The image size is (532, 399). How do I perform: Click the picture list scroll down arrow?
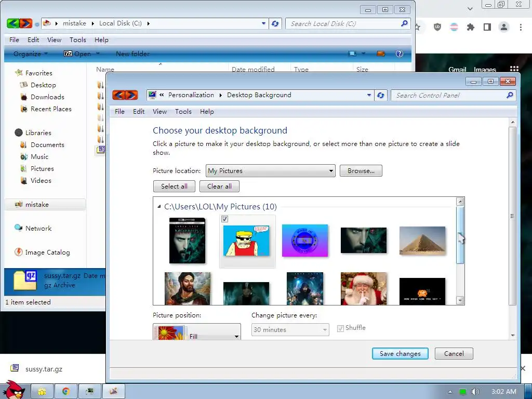point(460,300)
